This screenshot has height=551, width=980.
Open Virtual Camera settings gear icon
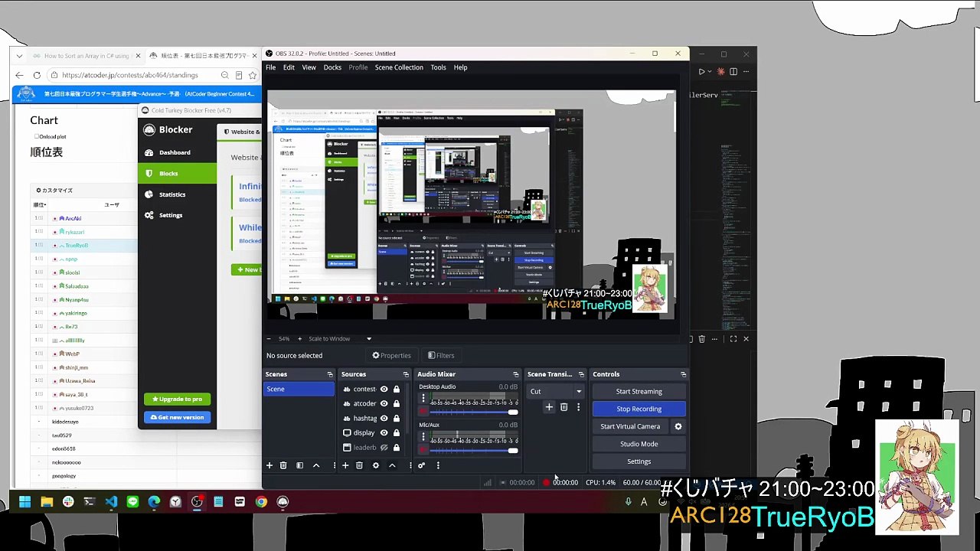[678, 426]
